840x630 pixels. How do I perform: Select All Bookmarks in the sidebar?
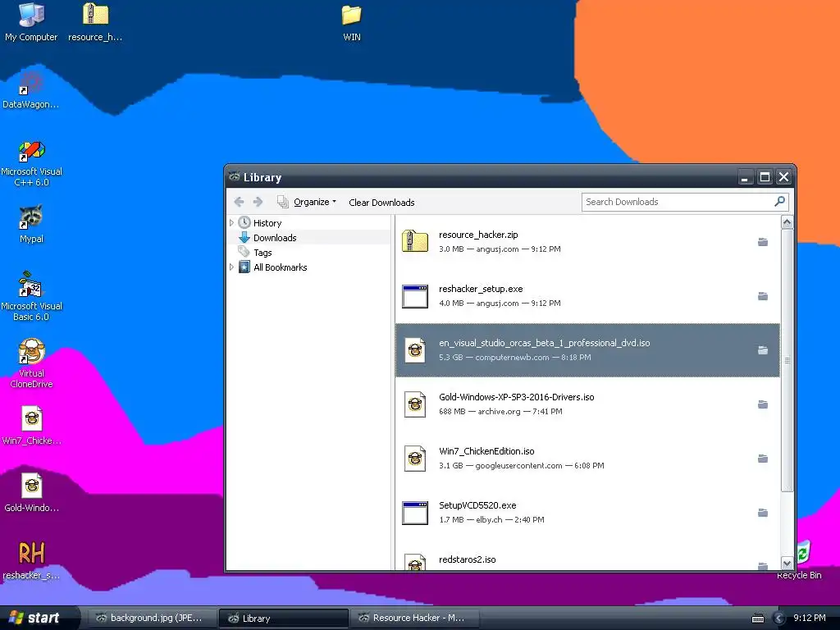click(281, 267)
